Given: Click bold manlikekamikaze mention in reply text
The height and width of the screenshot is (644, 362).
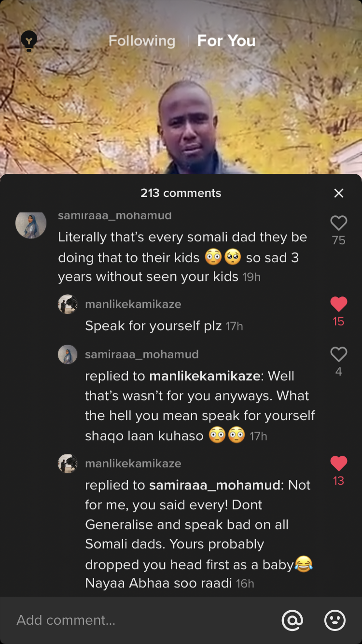Looking at the screenshot, I should (x=205, y=376).
